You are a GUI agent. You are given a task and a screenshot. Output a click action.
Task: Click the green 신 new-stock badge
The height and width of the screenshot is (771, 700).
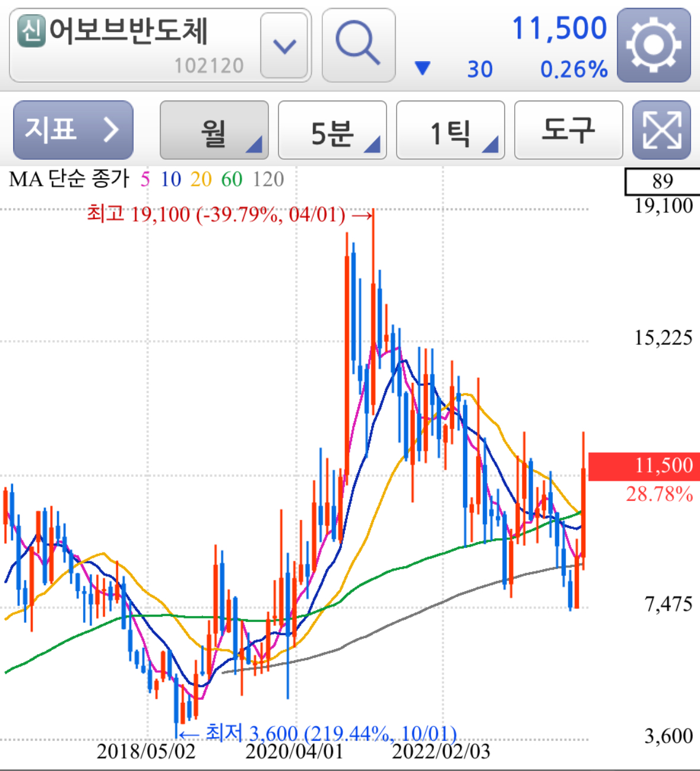33,29
